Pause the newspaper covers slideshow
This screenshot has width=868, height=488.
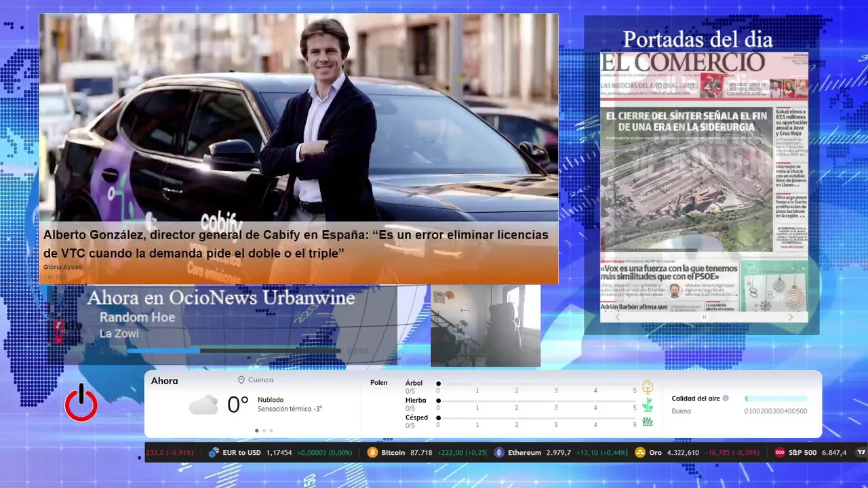[704, 317]
